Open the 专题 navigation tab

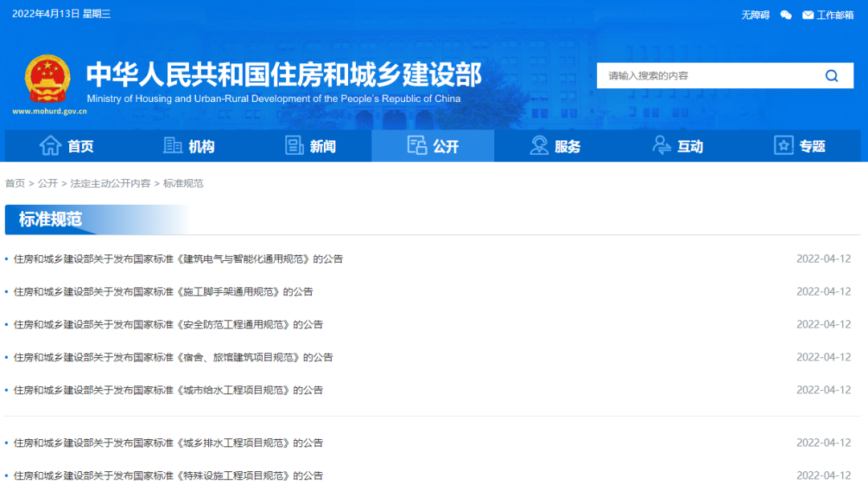[x=800, y=146]
